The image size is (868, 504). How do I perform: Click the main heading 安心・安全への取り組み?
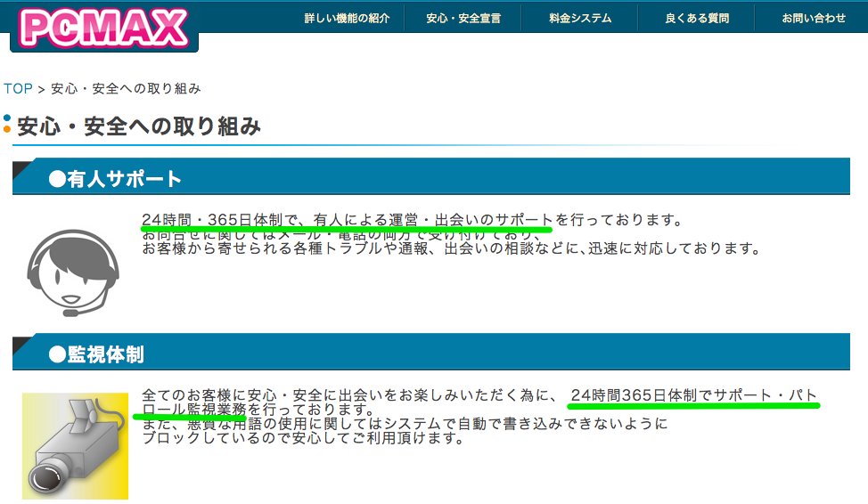coord(139,126)
